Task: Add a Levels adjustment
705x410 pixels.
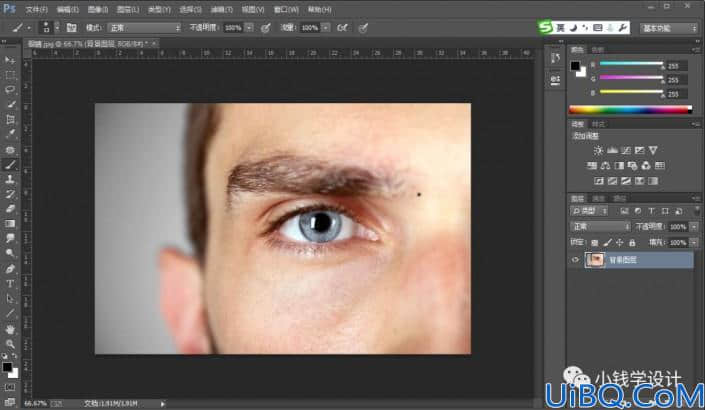Action: (x=612, y=151)
